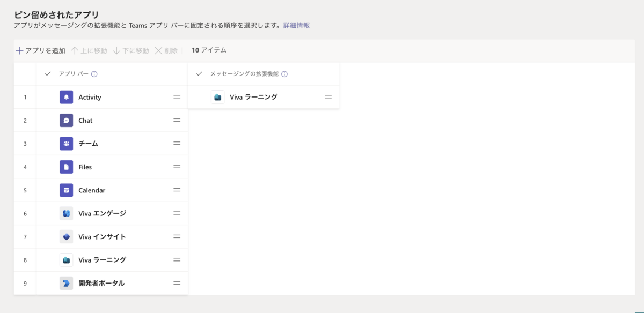Click the Files app icon

tap(66, 167)
